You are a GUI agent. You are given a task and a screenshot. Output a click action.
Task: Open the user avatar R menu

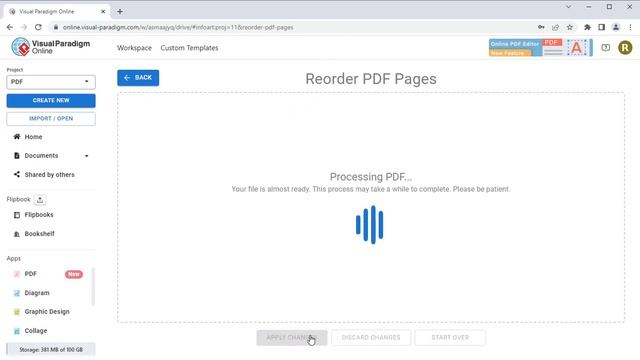(x=625, y=48)
